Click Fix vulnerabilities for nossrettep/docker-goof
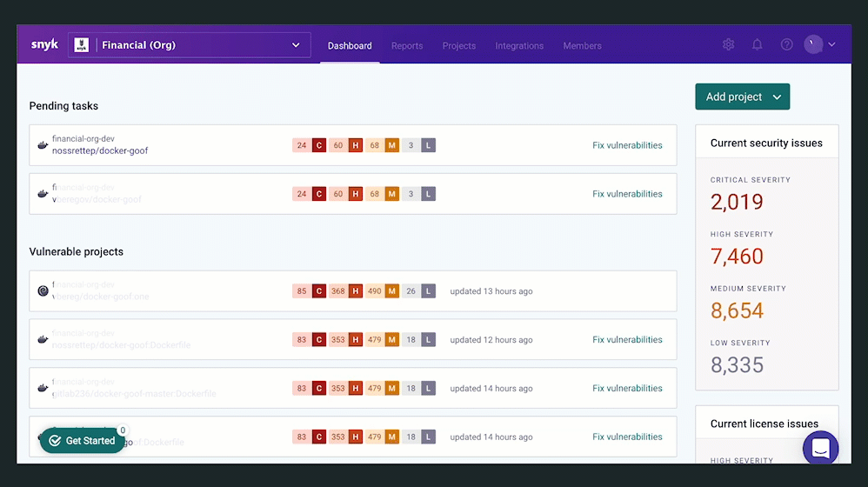 627,145
